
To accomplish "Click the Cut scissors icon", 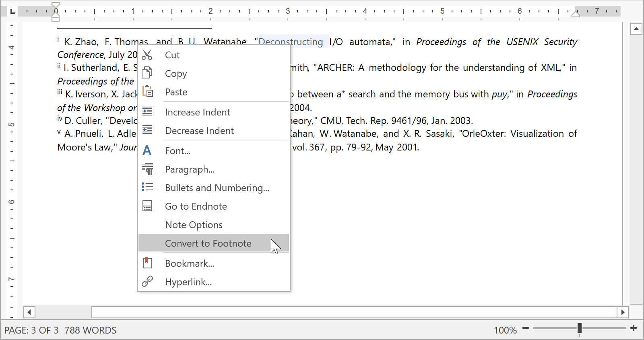I will pos(147,55).
